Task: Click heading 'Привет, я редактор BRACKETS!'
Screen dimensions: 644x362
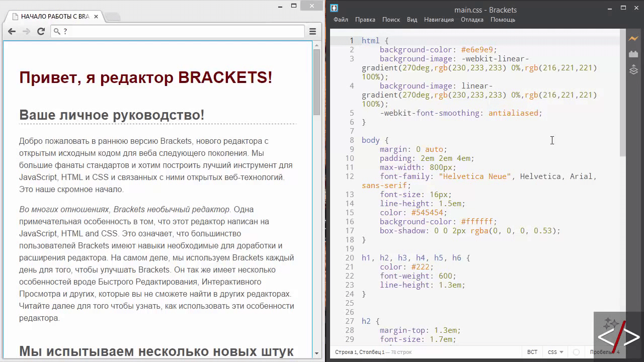Action: click(146, 77)
